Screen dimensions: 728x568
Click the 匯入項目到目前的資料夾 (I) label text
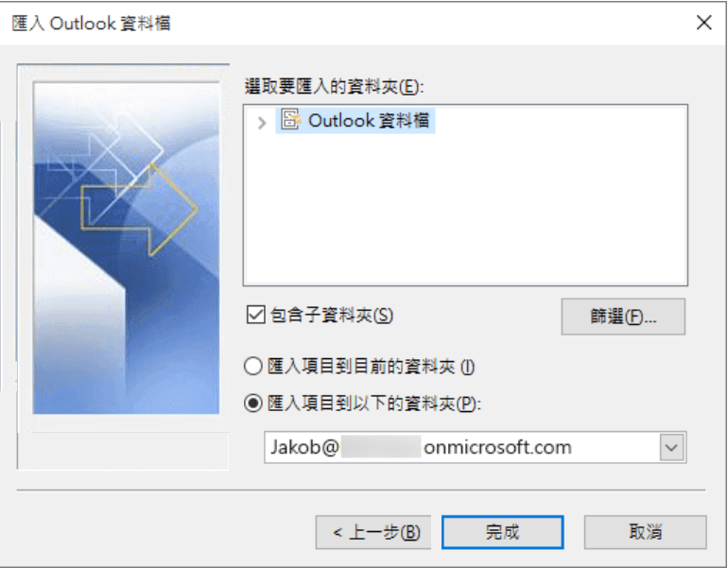(371, 367)
